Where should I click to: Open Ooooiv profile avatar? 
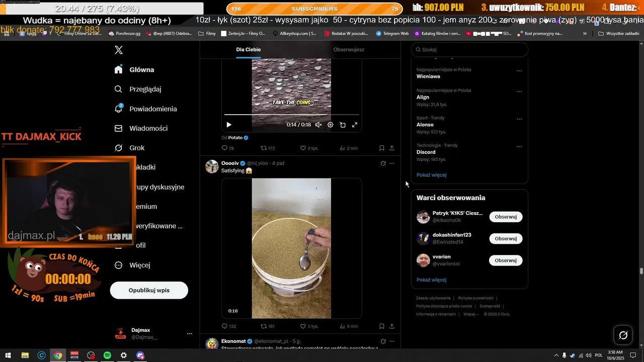click(x=212, y=166)
